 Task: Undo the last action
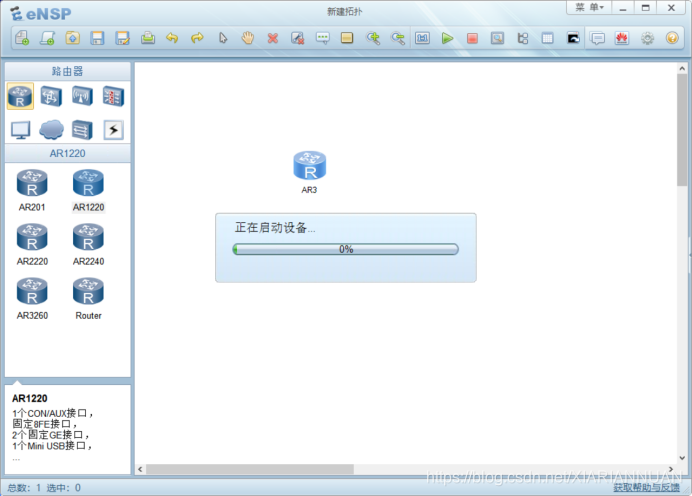[x=172, y=38]
